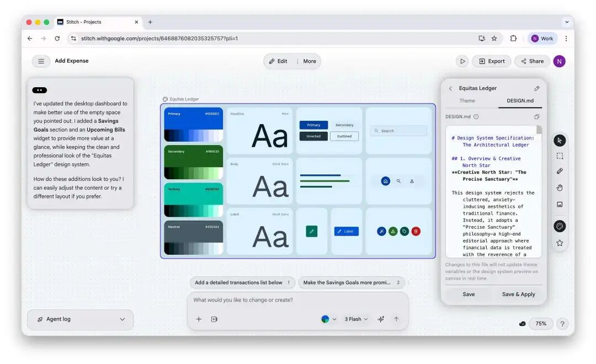Select the image tool in the sidebar

(x=560, y=205)
